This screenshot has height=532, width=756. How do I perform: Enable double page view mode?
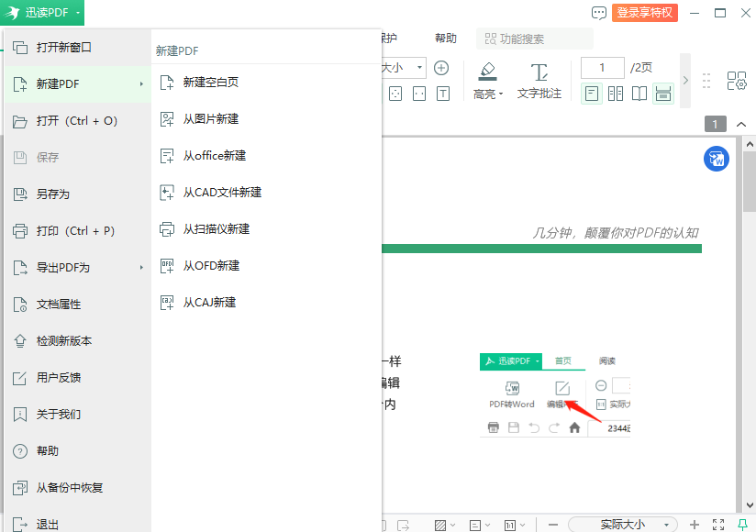(x=616, y=94)
